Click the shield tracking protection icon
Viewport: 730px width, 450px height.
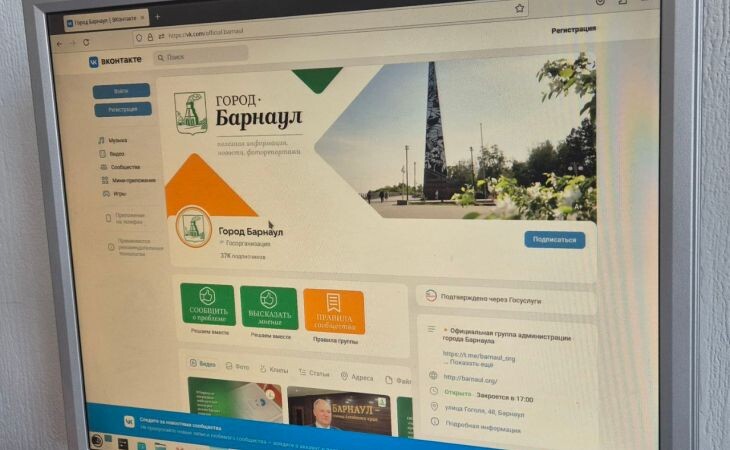(x=139, y=37)
